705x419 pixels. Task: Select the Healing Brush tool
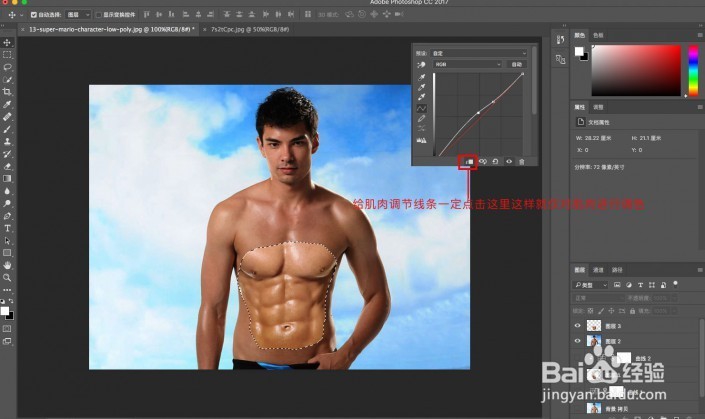pyautogui.click(x=7, y=117)
